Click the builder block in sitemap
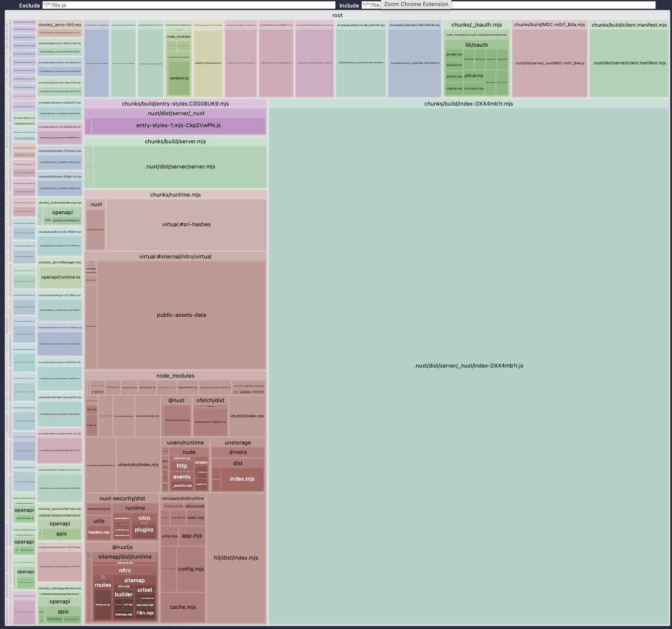Image resolution: width=672 pixels, height=629 pixels. tap(124, 595)
